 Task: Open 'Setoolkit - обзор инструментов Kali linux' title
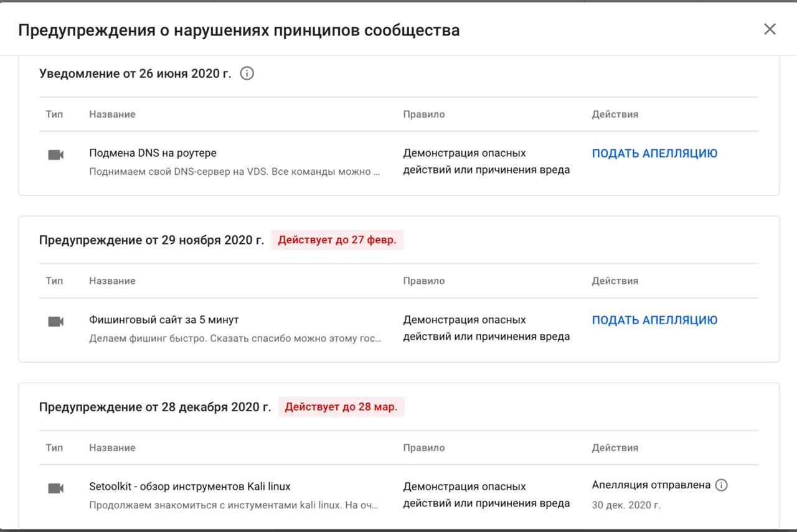click(190, 487)
